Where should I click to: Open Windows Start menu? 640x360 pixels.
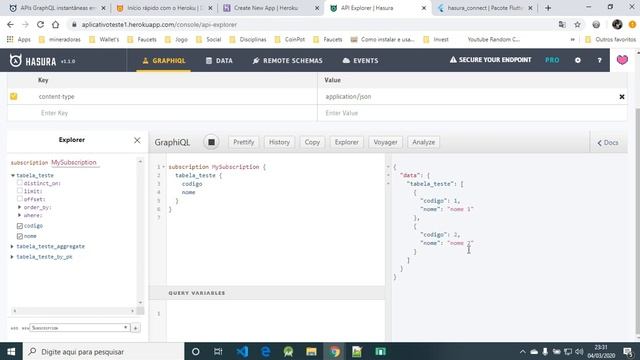pyautogui.click(x=11, y=351)
